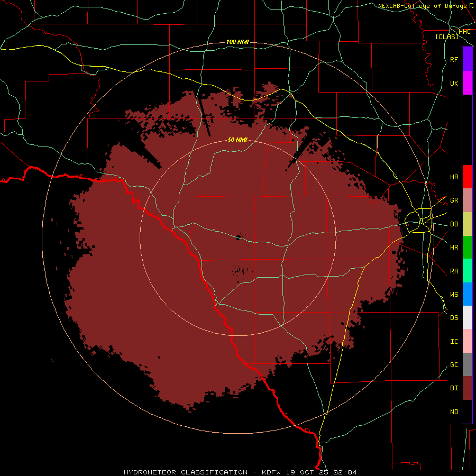Image resolution: width=476 pixels, height=476 pixels.
Task: Click the yellow BD legend swatch
Action: click(x=467, y=224)
